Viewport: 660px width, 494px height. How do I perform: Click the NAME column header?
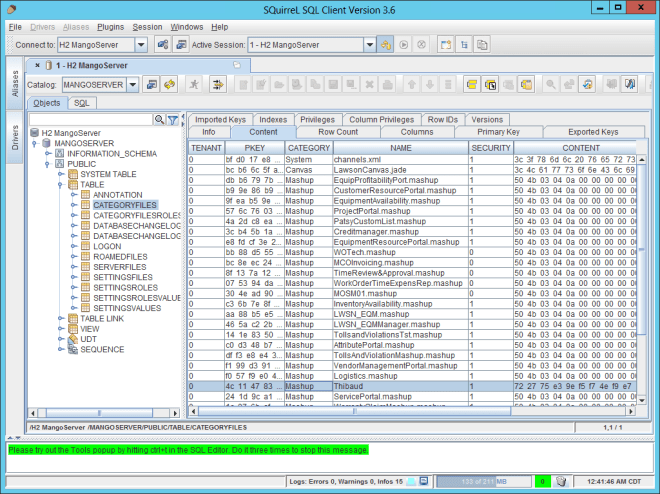point(400,147)
